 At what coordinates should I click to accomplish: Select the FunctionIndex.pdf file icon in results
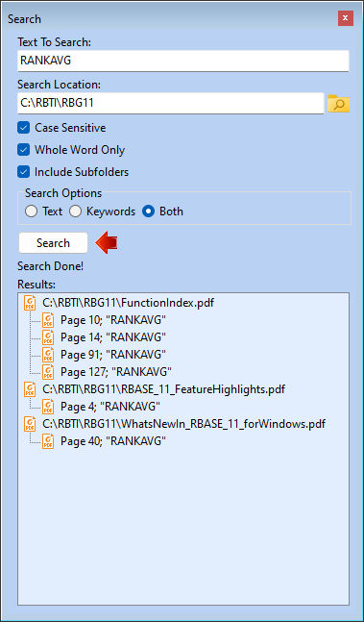pyautogui.click(x=30, y=302)
